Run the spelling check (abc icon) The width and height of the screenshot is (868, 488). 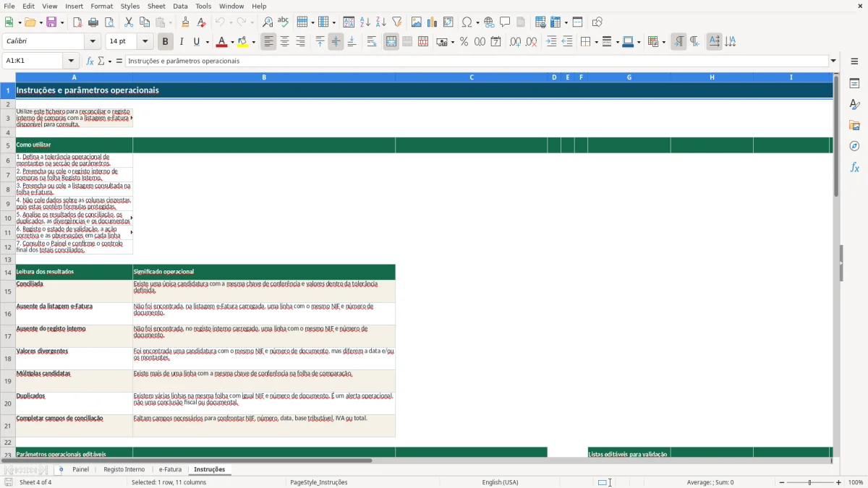(283, 22)
